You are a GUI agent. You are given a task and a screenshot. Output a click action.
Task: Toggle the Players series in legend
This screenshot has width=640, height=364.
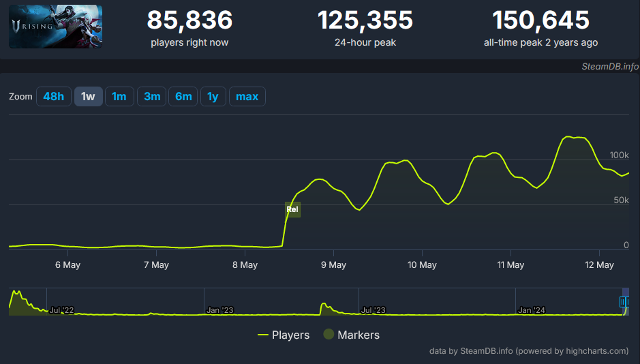click(290, 335)
